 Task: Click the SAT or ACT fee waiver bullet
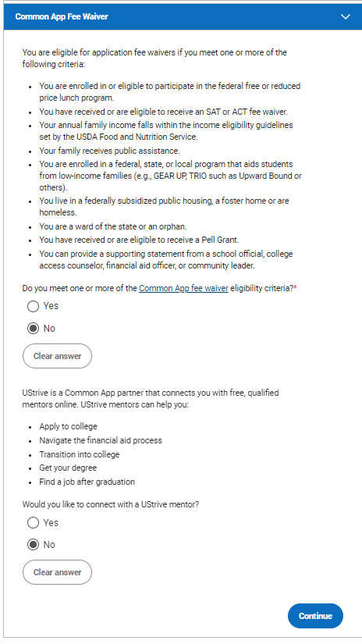pyautogui.click(x=163, y=112)
